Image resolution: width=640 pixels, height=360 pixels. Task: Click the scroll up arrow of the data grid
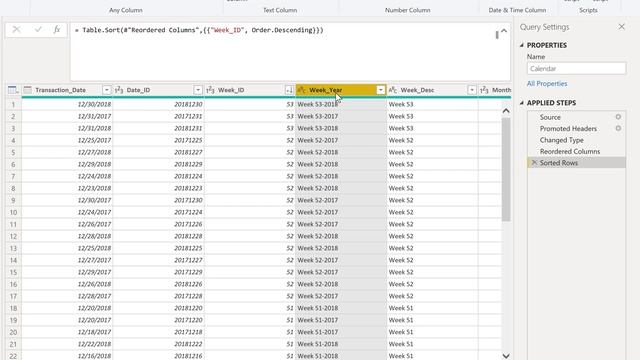point(506,111)
